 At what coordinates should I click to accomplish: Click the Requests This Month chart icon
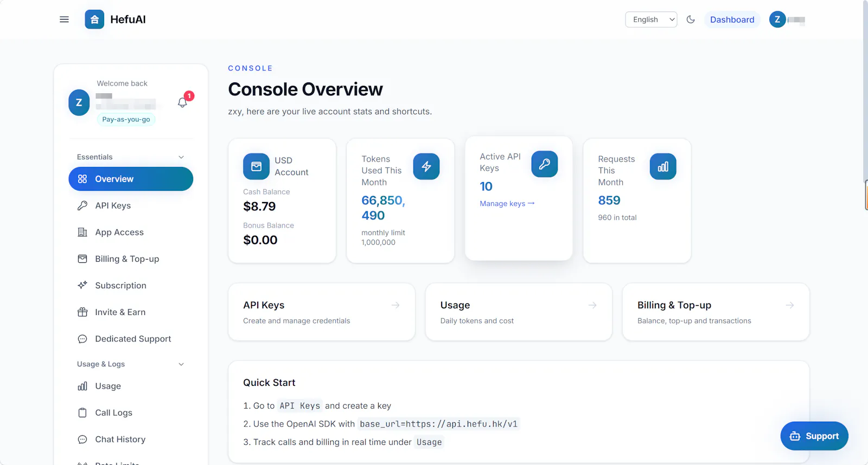[x=663, y=166]
